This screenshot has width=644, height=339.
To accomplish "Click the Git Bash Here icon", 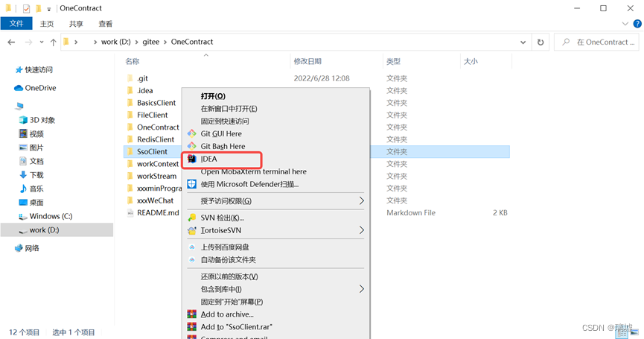I will tap(192, 146).
